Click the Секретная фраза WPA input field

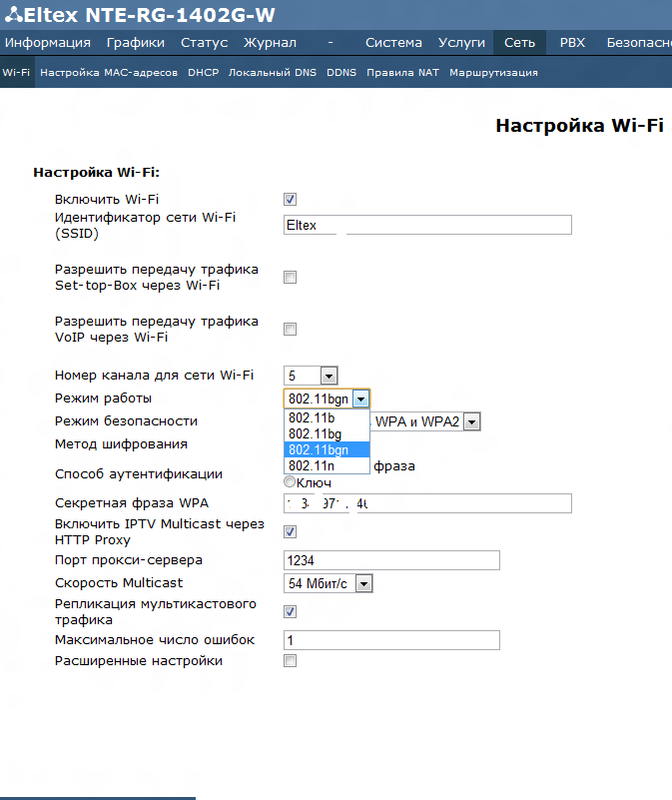point(427,503)
